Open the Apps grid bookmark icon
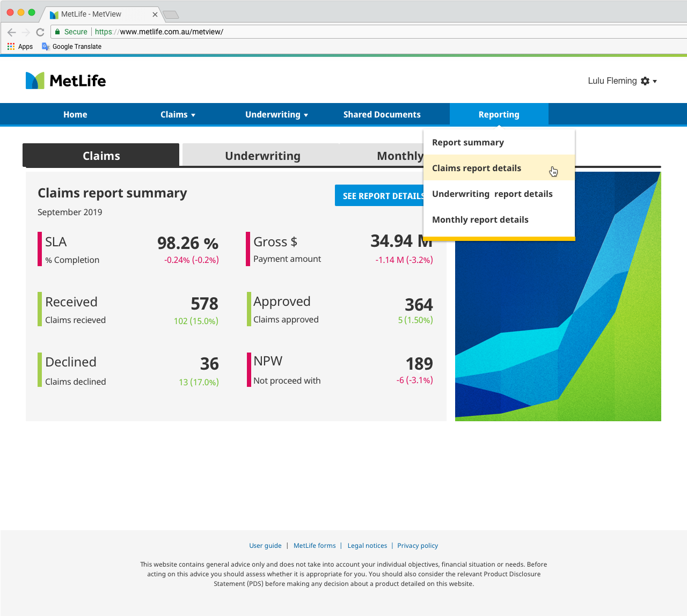The width and height of the screenshot is (687, 616). (x=11, y=47)
